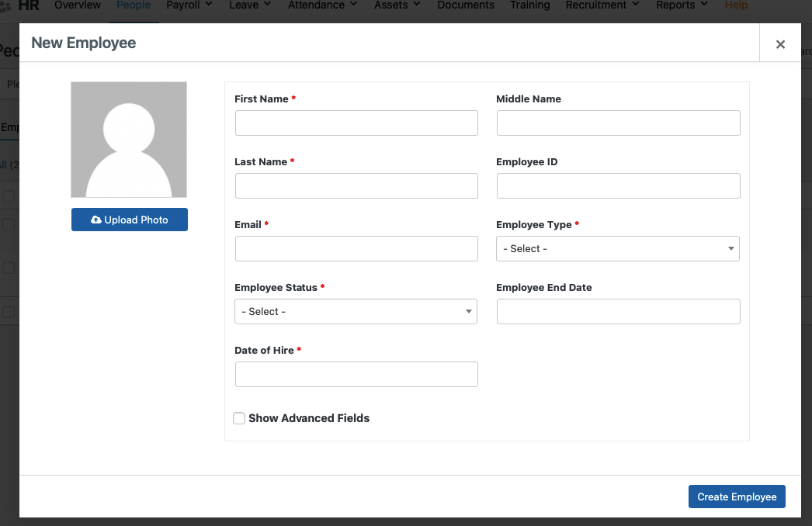Click the Create Employee button
The image size is (812, 526).
(737, 497)
